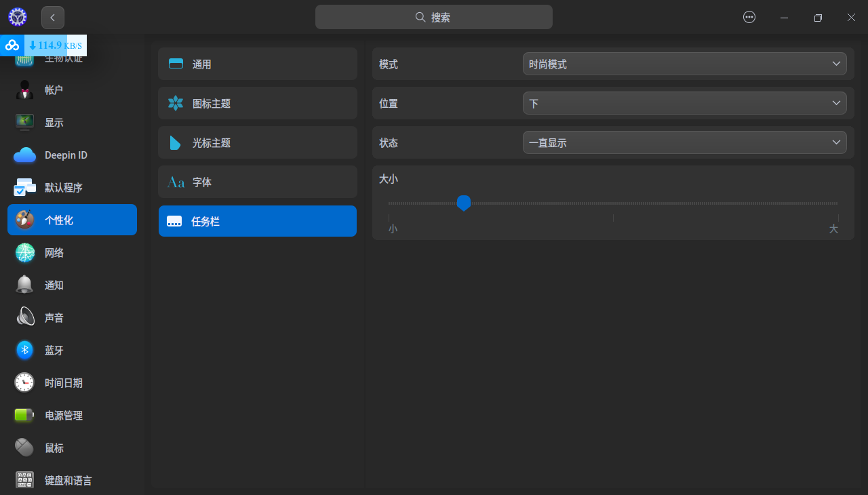Switch to the 图标主题 category
The height and width of the screenshot is (495, 868).
pyautogui.click(x=258, y=103)
